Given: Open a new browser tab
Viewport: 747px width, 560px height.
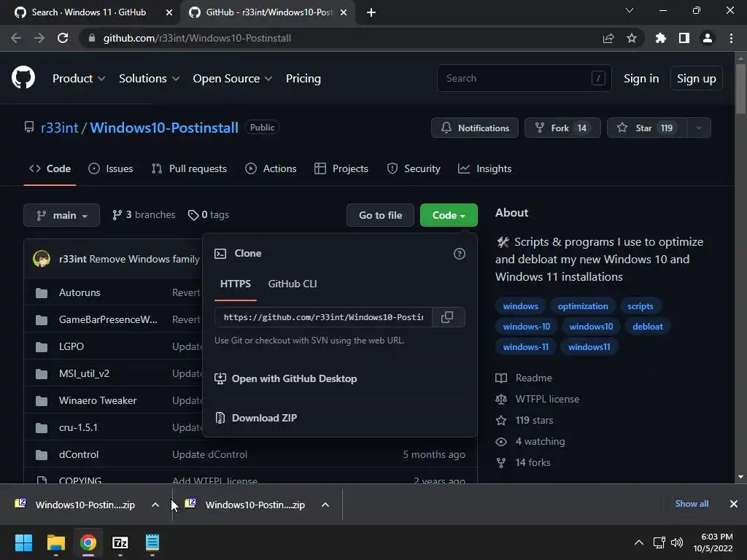Looking at the screenshot, I should pos(371,12).
